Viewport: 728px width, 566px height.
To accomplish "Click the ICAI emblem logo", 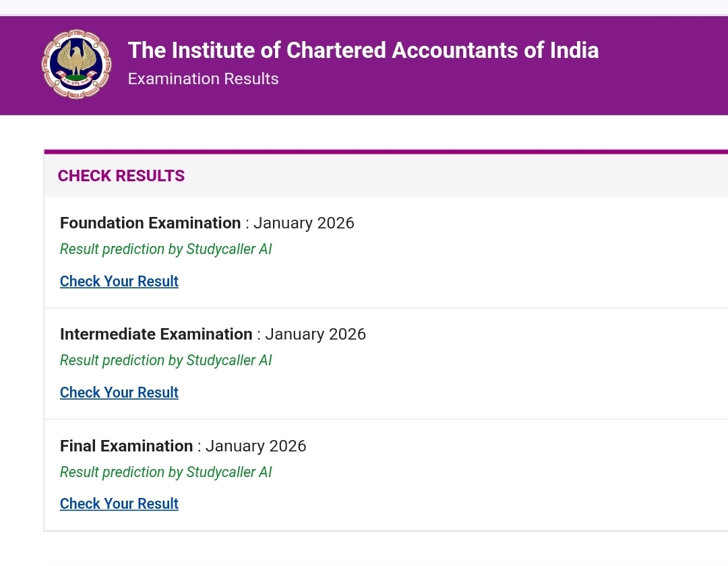I will [x=76, y=65].
